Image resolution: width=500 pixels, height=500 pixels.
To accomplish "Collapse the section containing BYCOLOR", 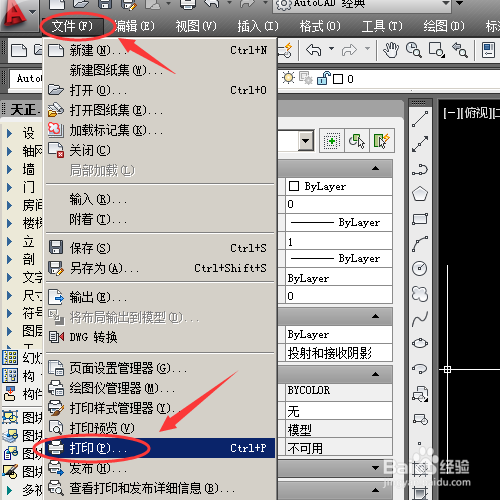I will tap(375, 374).
